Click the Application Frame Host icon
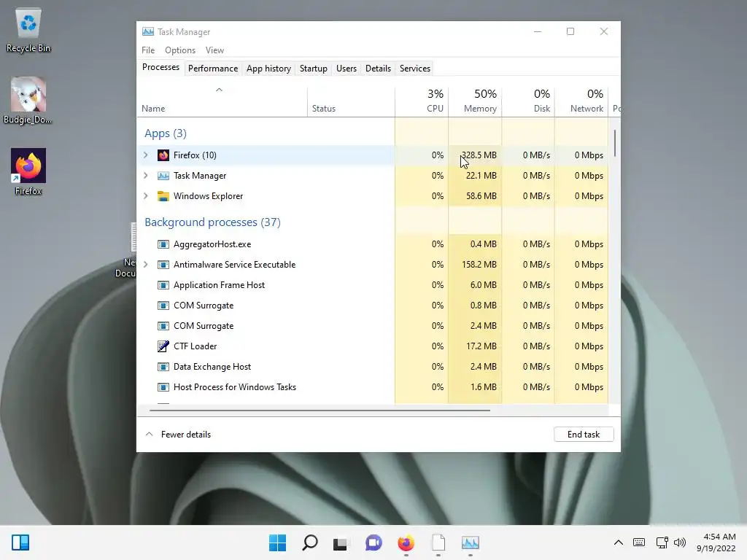Screen dimensions: 747x560 click(x=163, y=285)
